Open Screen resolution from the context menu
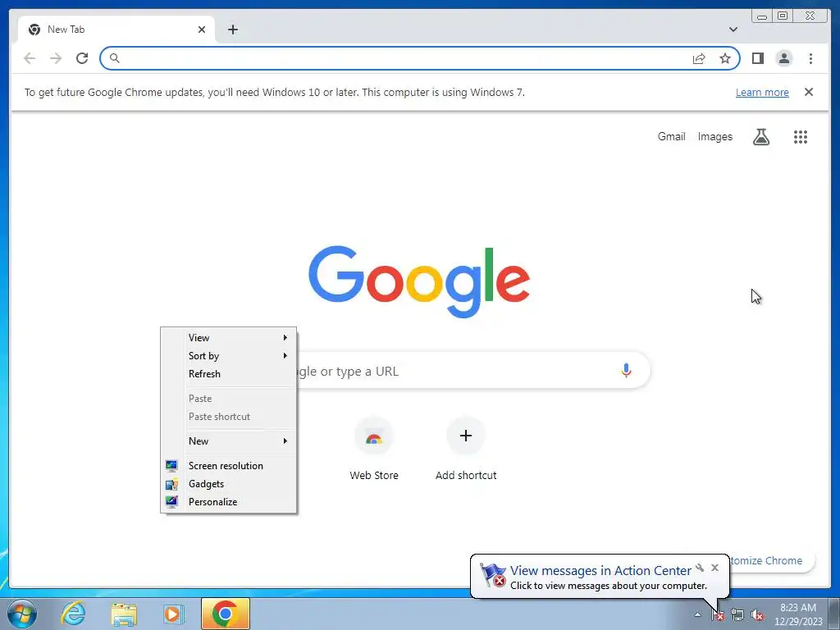Screen dimensions: 840x630 [x=229, y=466]
